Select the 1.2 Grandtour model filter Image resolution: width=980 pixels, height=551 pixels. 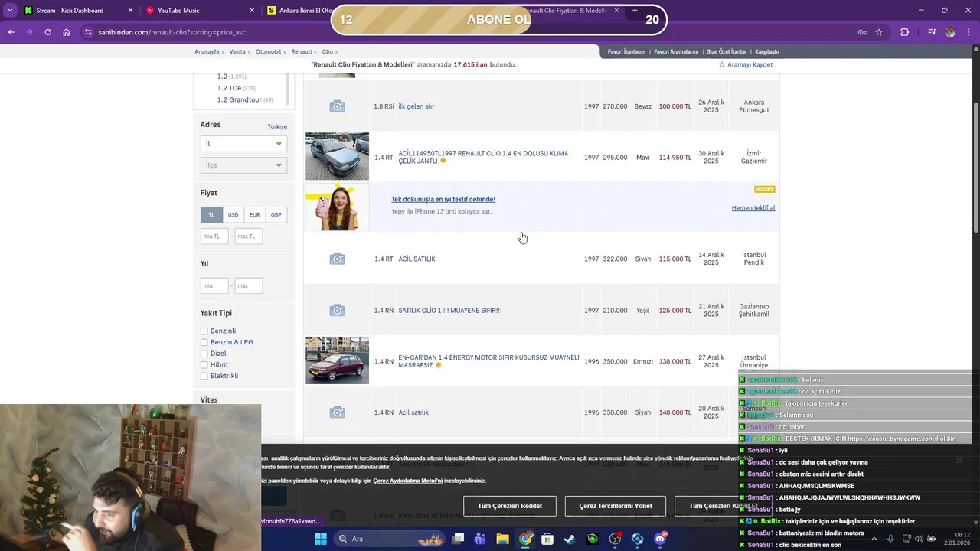click(x=239, y=99)
